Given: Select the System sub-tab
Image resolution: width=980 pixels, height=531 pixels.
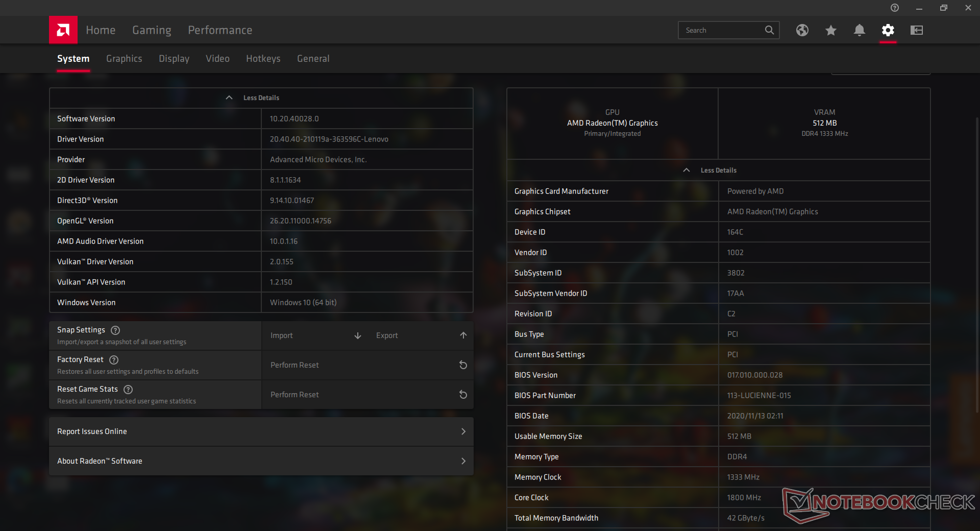Looking at the screenshot, I should coord(73,59).
